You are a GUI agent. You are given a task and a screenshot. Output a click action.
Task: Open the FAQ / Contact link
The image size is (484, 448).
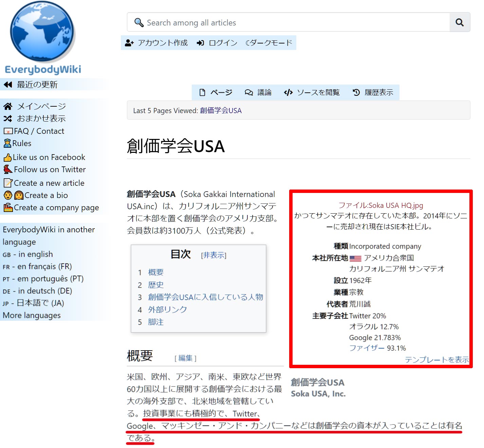tap(39, 131)
